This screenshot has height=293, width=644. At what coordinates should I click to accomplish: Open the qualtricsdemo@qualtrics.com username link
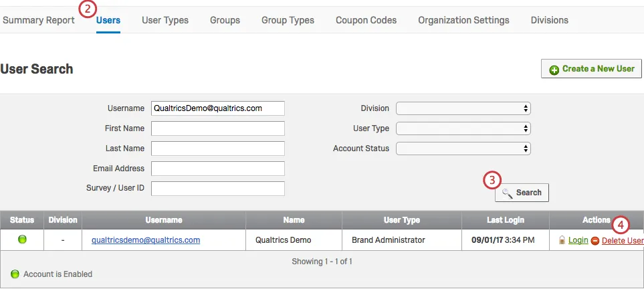point(146,239)
